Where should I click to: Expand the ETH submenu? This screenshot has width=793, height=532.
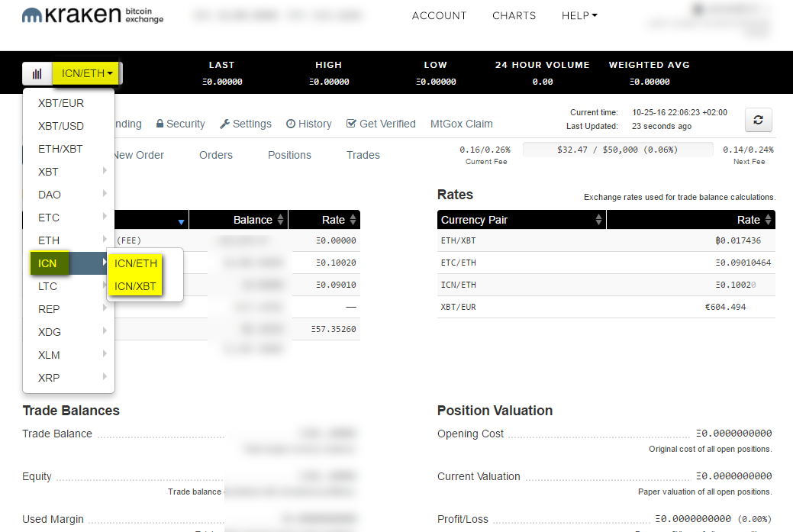(69, 240)
